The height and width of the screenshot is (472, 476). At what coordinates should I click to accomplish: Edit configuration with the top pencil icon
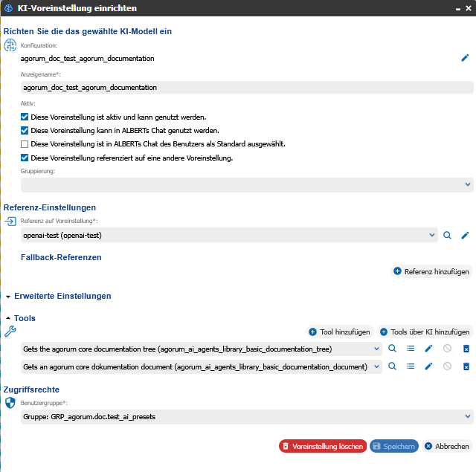point(465,58)
